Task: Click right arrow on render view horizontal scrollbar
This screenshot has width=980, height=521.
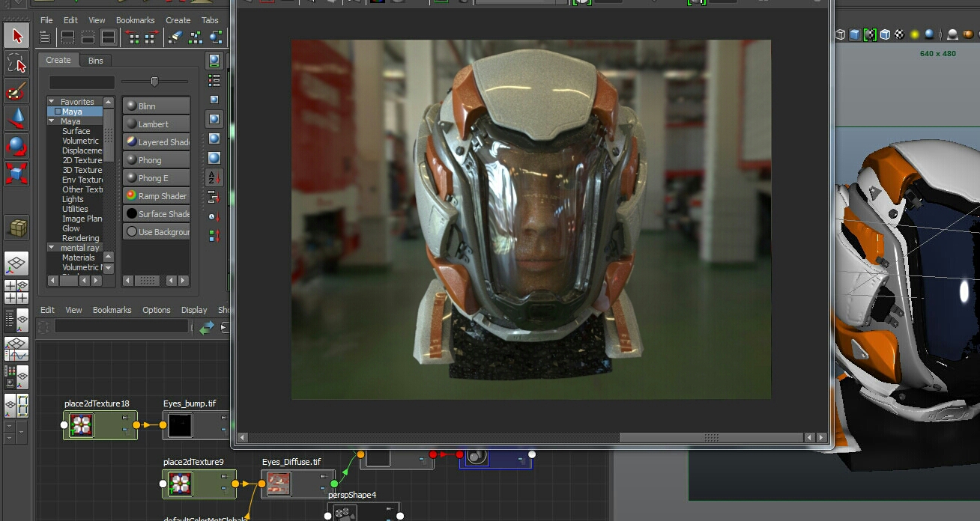Action: click(821, 437)
